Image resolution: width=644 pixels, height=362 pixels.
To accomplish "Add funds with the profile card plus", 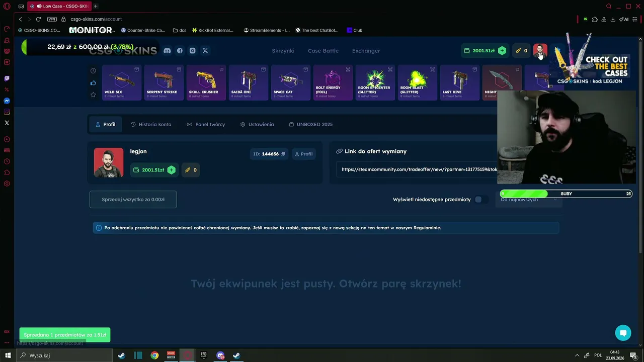I will pyautogui.click(x=171, y=170).
